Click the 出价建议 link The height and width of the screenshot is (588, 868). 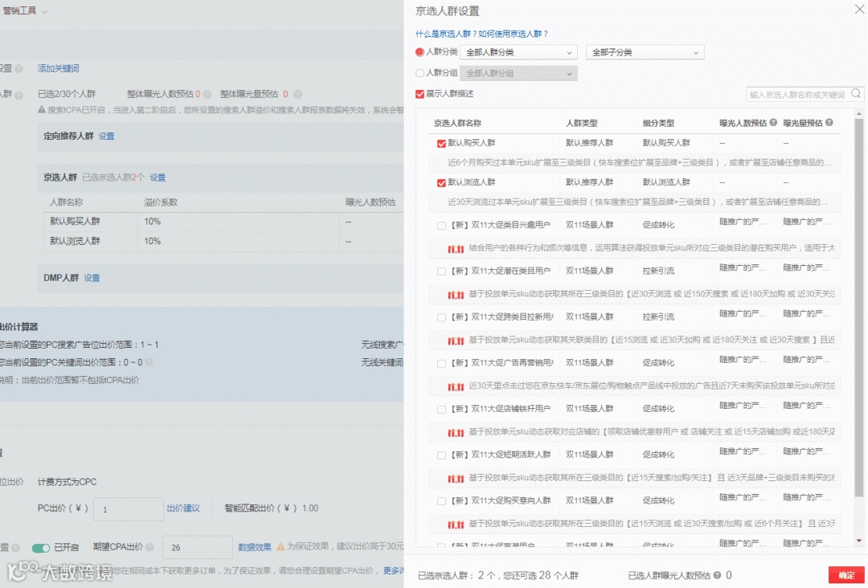pos(183,508)
